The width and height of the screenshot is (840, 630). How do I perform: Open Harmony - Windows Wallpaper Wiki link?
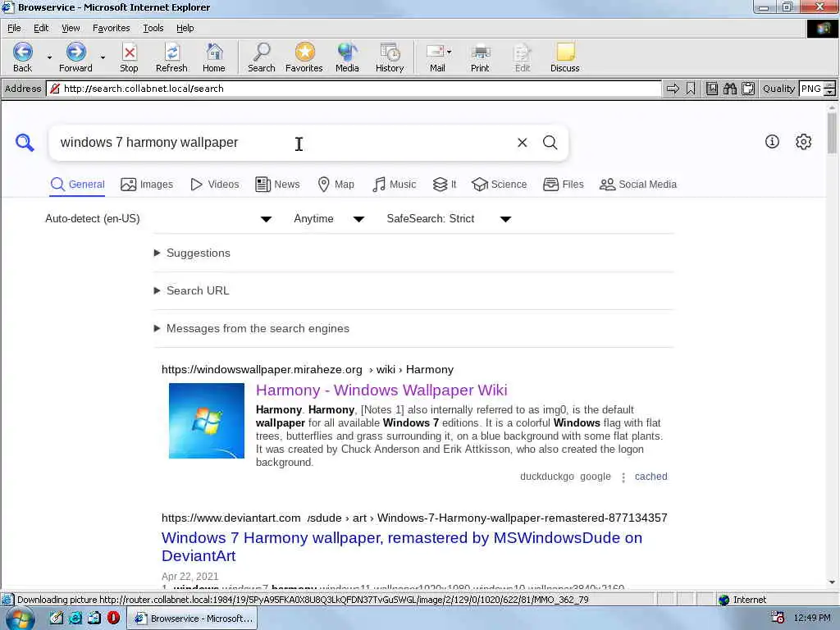[381, 390]
